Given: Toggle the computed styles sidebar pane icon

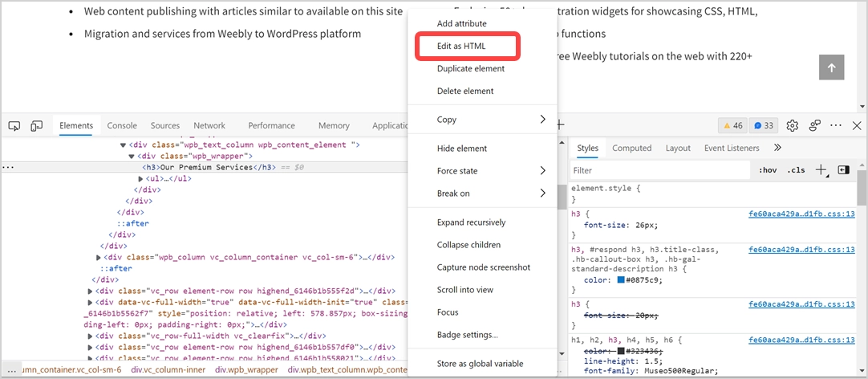Looking at the screenshot, I should coord(843,170).
